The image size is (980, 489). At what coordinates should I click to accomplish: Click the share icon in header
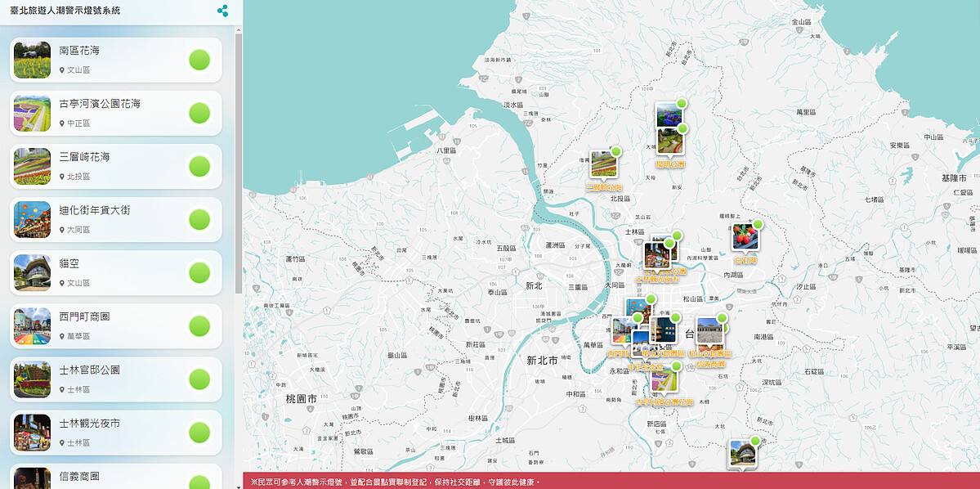click(x=222, y=11)
